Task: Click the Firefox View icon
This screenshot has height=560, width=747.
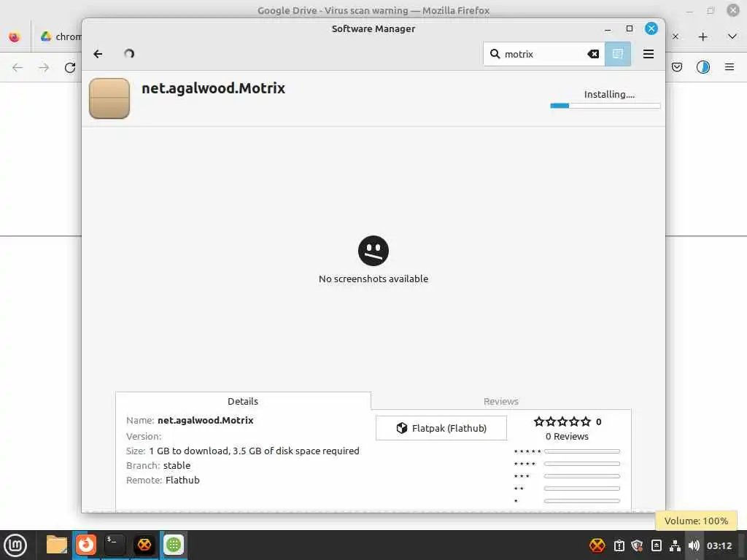Action: [15, 36]
